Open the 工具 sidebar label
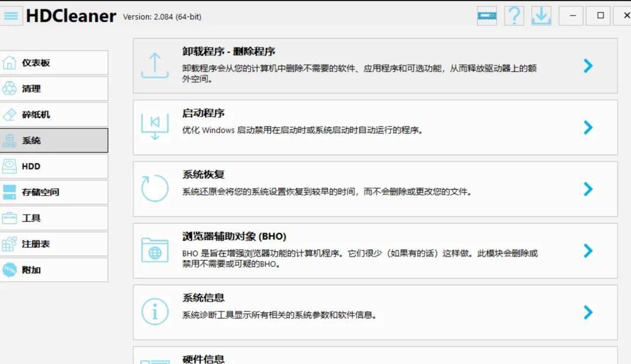This screenshot has width=631, height=364. [32, 218]
